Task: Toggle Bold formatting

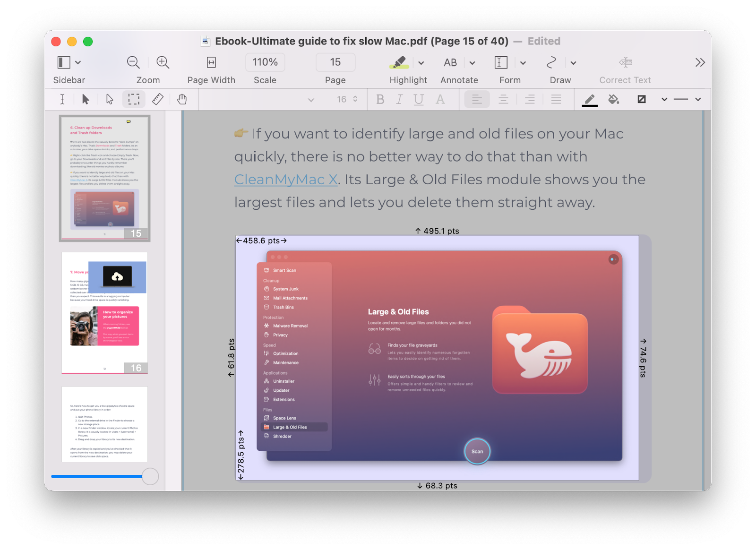Action: click(380, 99)
